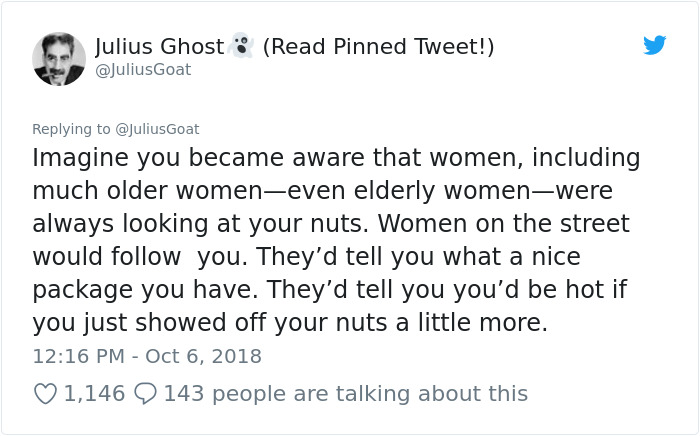Click the @JuliusGoat handle under the name
This screenshot has height=436, width=700.
(x=142, y=70)
